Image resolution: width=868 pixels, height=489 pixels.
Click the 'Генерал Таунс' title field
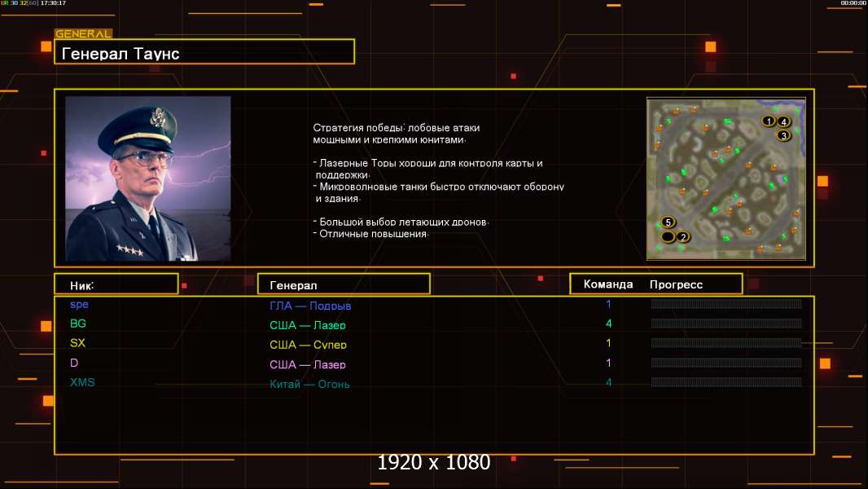(204, 51)
